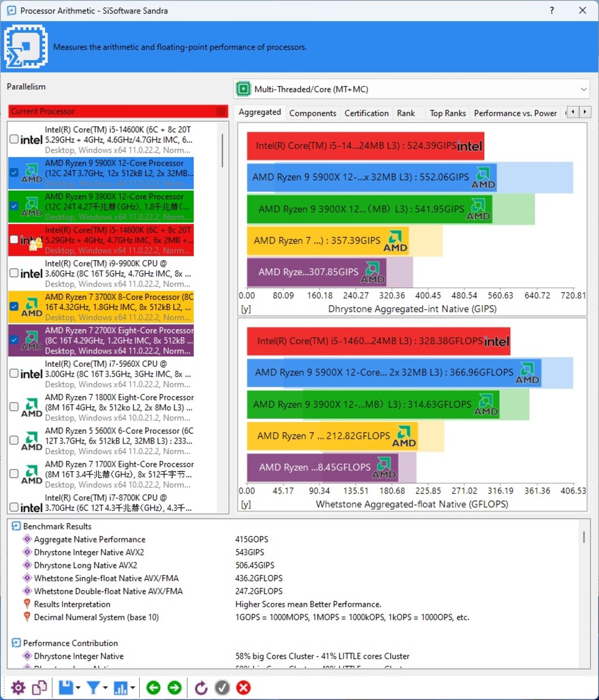Switch to the Components tab
This screenshot has height=700, width=599.
(313, 113)
